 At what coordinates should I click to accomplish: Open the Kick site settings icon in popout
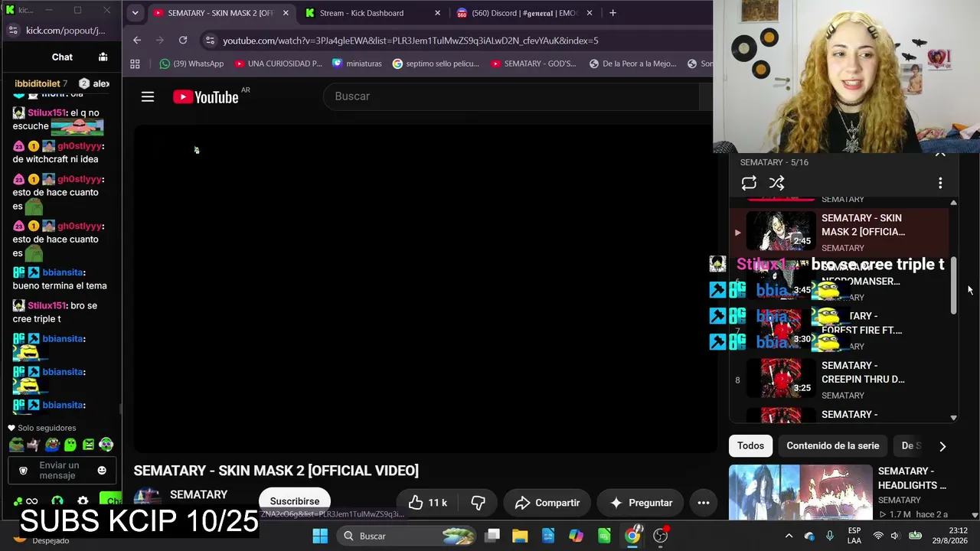pyautogui.click(x=12, y=31)
